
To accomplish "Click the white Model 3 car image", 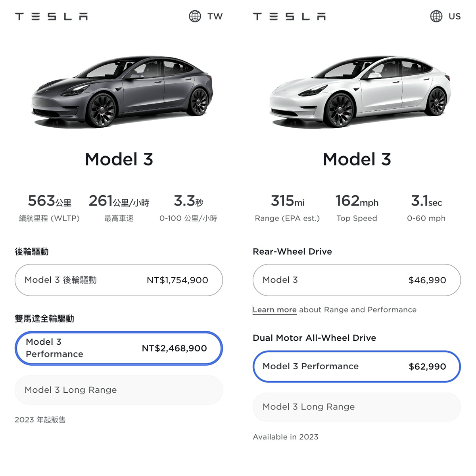I will click(x=360, y=92).
